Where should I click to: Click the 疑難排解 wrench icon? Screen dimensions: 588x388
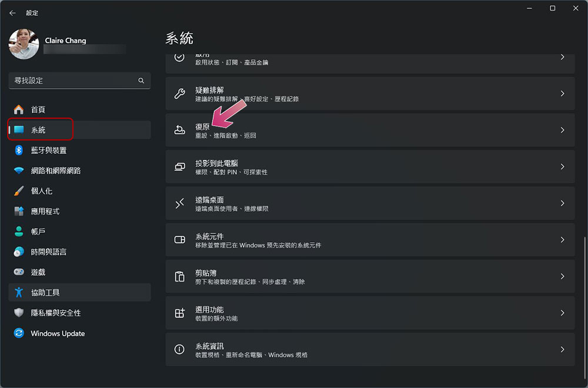click(179, 93)
